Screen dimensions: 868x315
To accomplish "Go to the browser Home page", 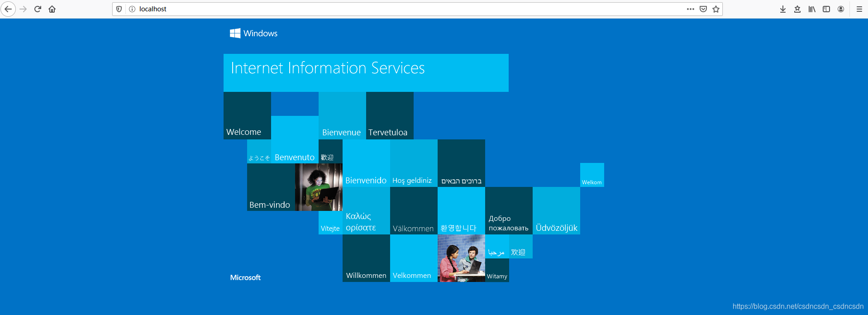I will click(52, 9).
